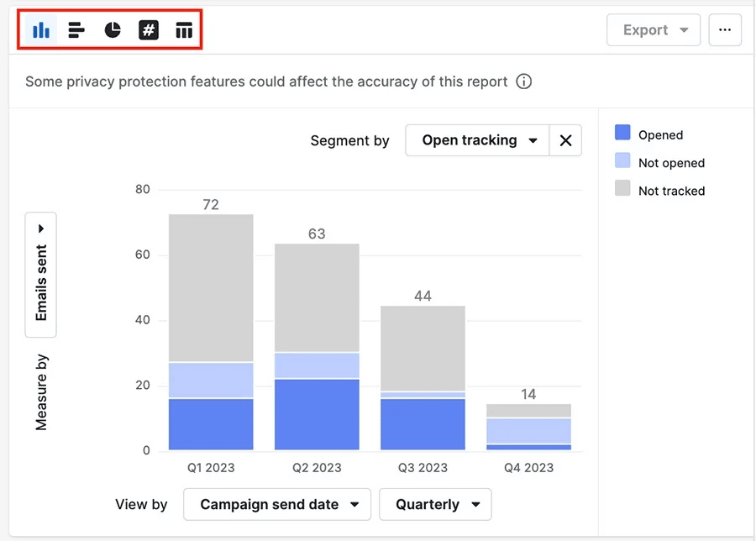Image resolution: width=756 pixels, height=541 pixels.
Task: Open the Campaign send date dropdown
Action: tap(276, 504)
